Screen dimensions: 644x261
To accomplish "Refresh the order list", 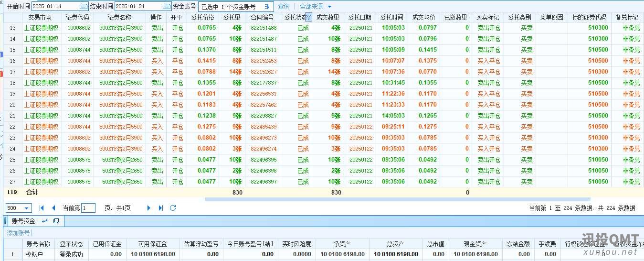I will 173,208.
